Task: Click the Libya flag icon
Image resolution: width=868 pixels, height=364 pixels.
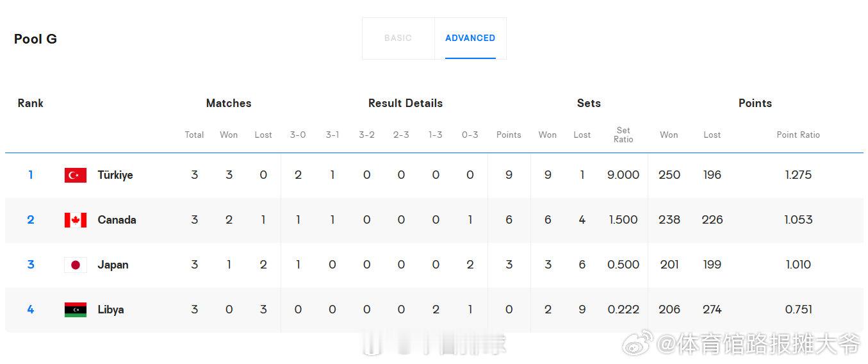Action: (76, 310)
